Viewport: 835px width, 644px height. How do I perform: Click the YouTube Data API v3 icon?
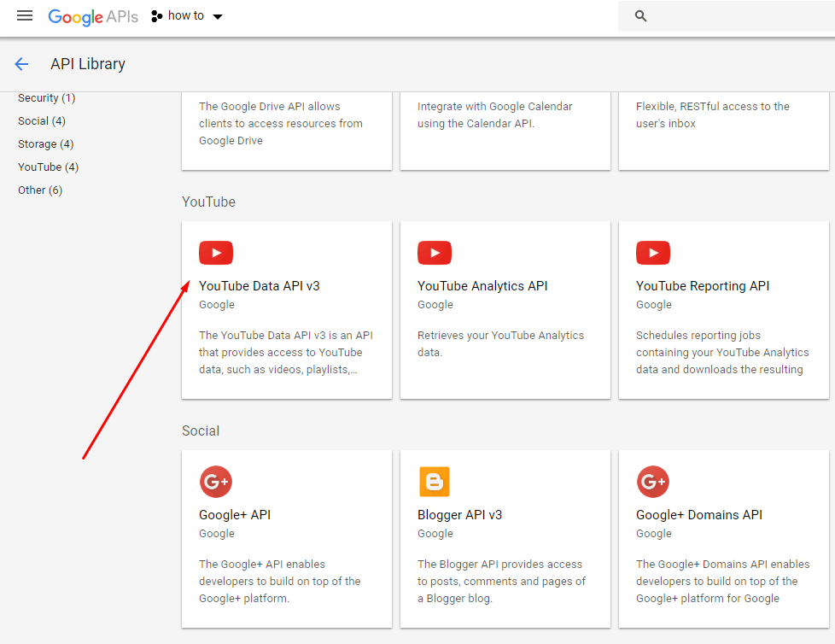(x=216, y=253)
